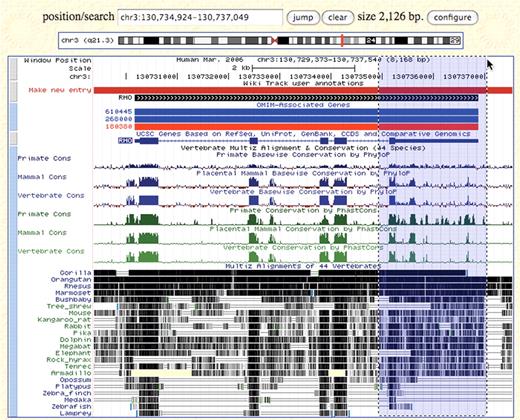The image size is (520, 420).
Task: Click the Rabbit alignment row label
Action: pos(78,326)
